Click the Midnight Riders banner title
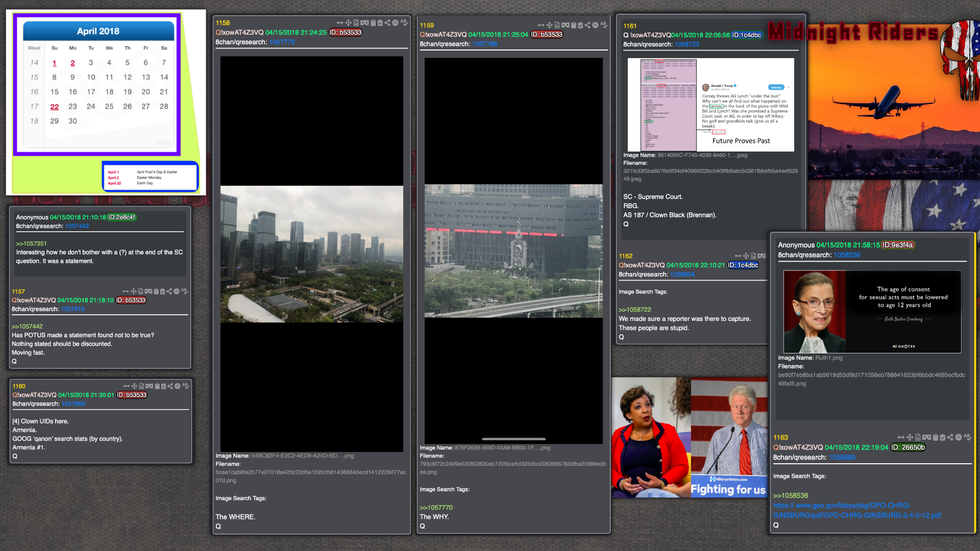This screenshot has width=980, height=551. coord(853,32)
